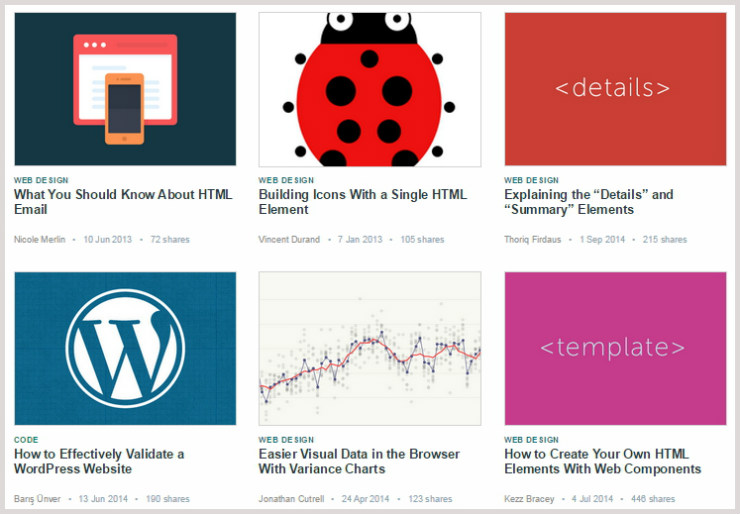Open 'Building Icons With a Single HTML Element'
740x514 pixels.
(x=363, y=202)
